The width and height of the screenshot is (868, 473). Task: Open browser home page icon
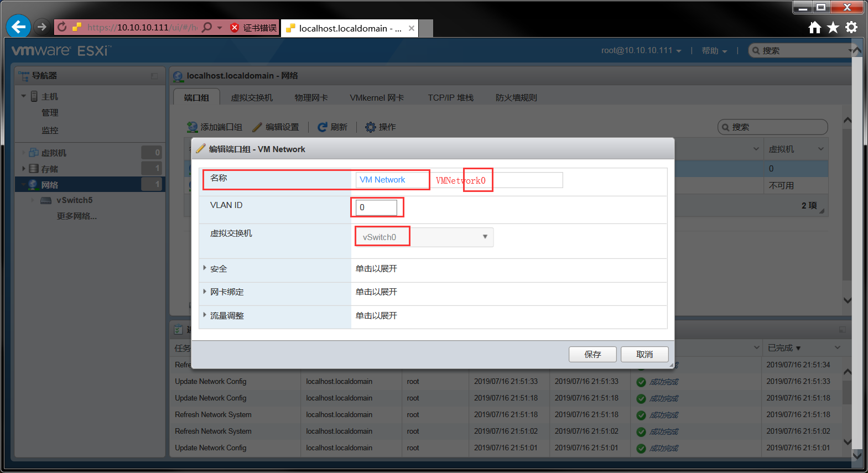tap(814, 28)
